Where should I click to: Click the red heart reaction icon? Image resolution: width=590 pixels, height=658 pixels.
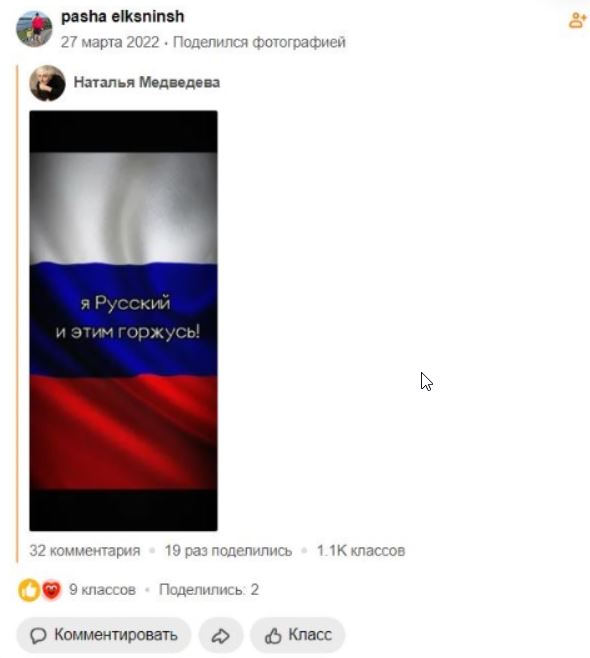[52, 590]
